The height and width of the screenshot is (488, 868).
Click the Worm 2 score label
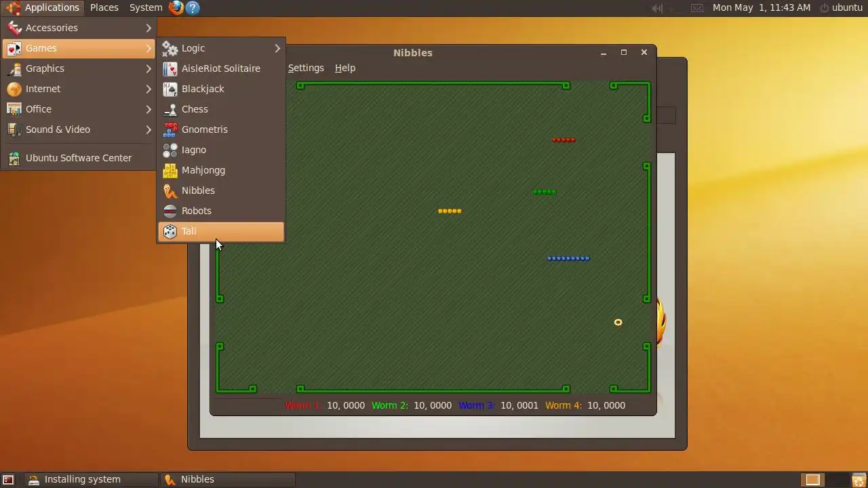pyautogui.click(x=389, y=405)
